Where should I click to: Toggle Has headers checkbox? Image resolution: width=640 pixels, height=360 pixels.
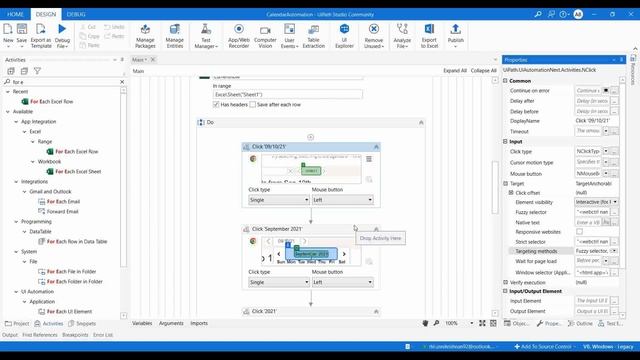coord(216,105)
